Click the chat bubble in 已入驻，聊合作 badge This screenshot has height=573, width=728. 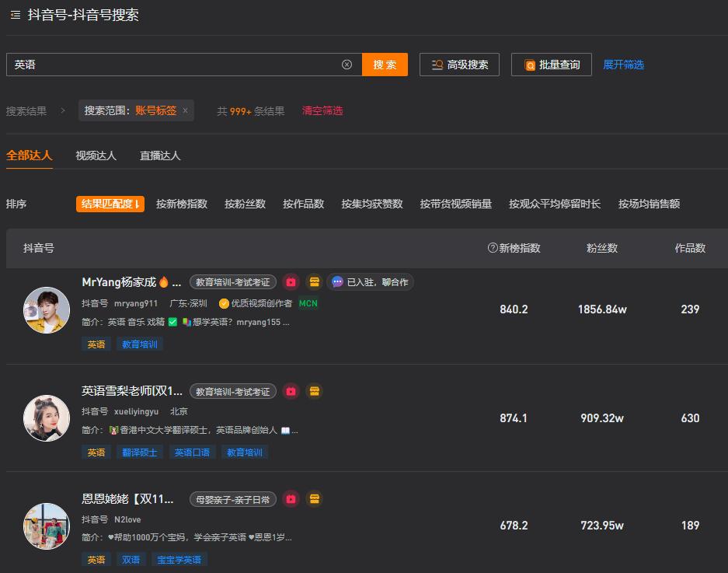[337, 282]
